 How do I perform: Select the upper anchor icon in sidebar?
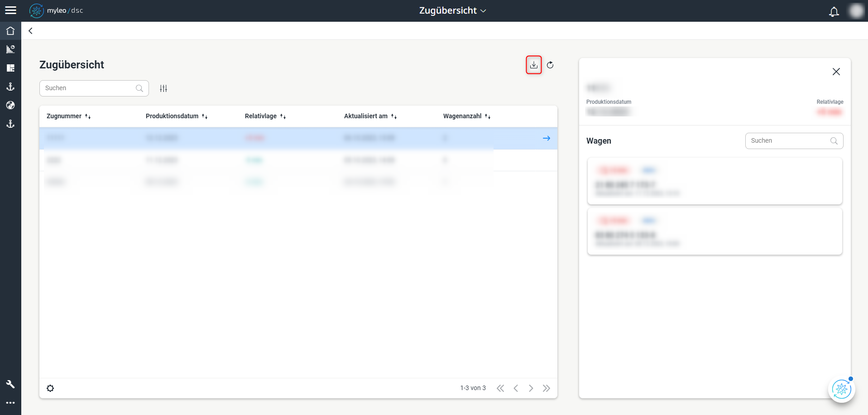point(10,87)
